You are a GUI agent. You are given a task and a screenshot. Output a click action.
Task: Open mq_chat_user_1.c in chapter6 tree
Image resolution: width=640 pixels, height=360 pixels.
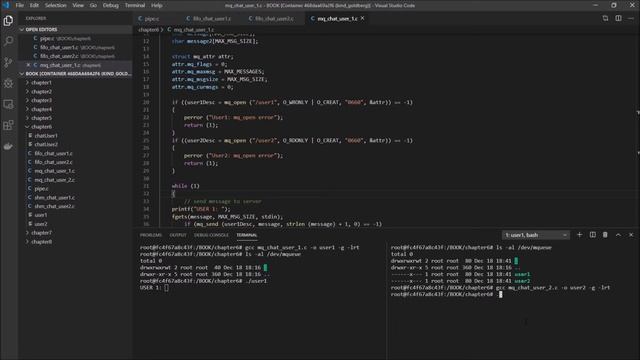point(54,171)
